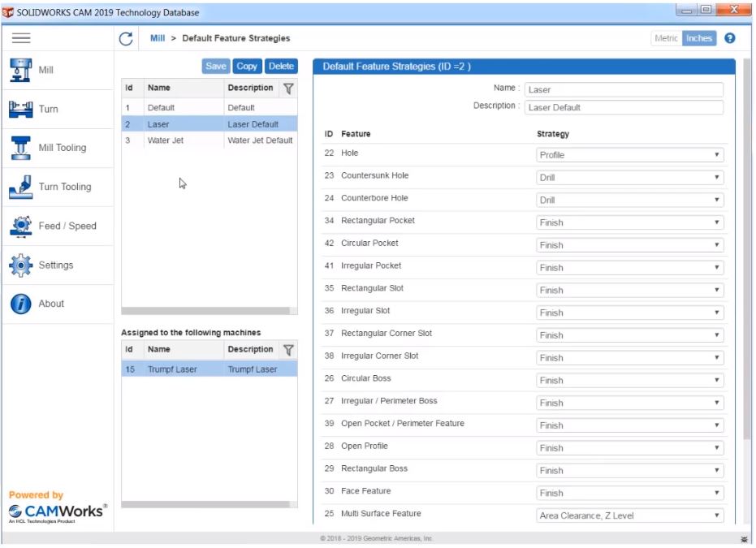The height and width of the screenshot is (548, 756).
Task: Open the Circular Pocket strategy dropdown
Action: (x=631, y=245)
